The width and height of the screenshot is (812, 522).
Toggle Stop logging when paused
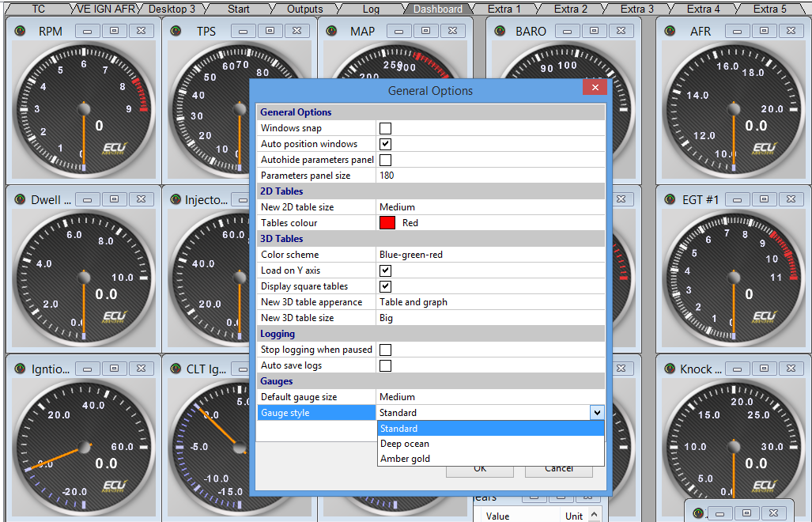coord(386,350)
